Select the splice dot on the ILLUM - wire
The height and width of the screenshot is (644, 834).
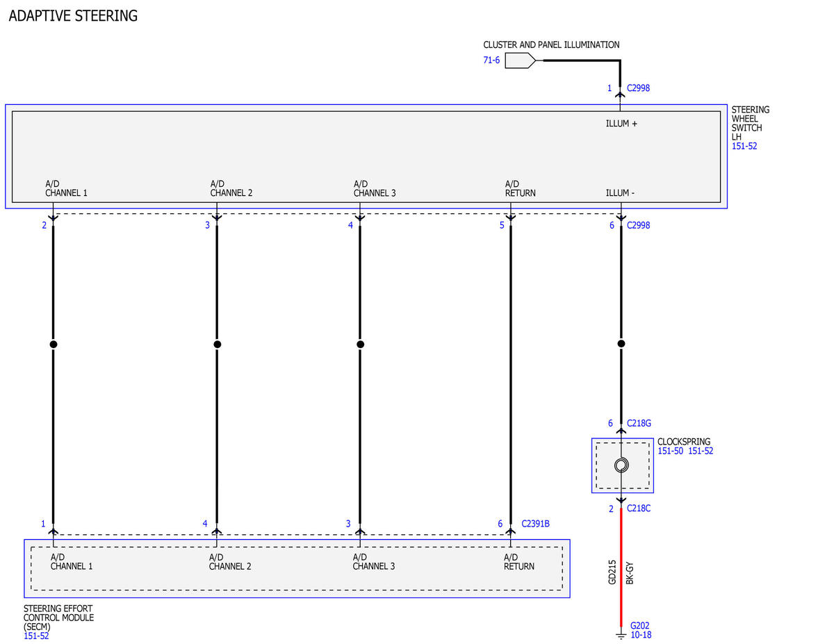pyautogui.click(x=621, y=344)
